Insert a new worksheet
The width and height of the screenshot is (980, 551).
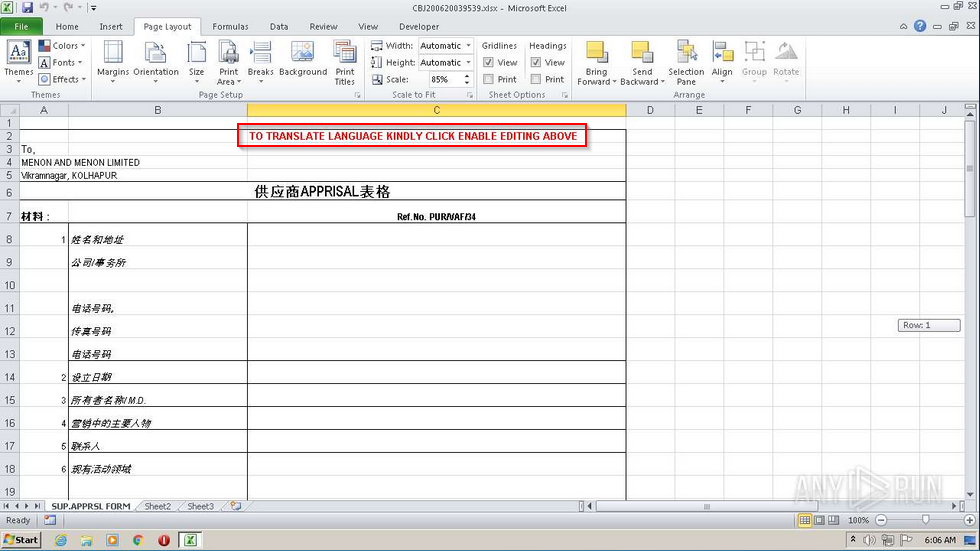tap(236, 506)
